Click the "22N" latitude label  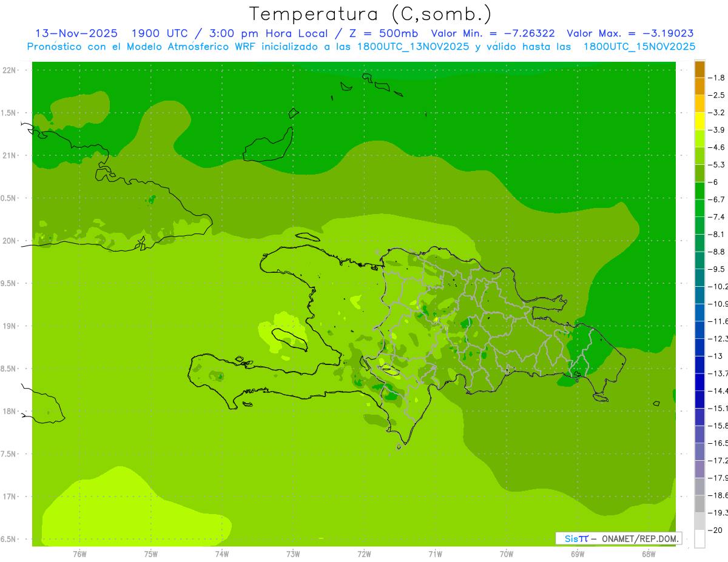coord(10,70)
